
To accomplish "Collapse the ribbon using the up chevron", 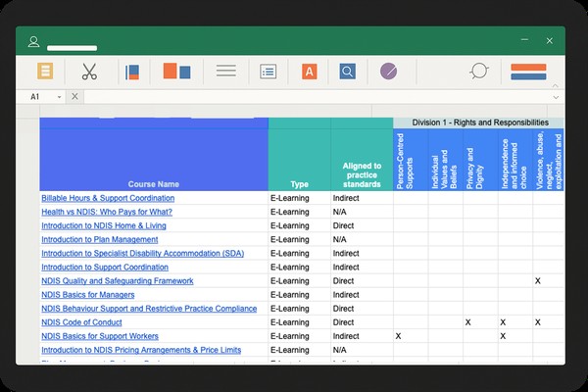I will [x=556, y=86].
